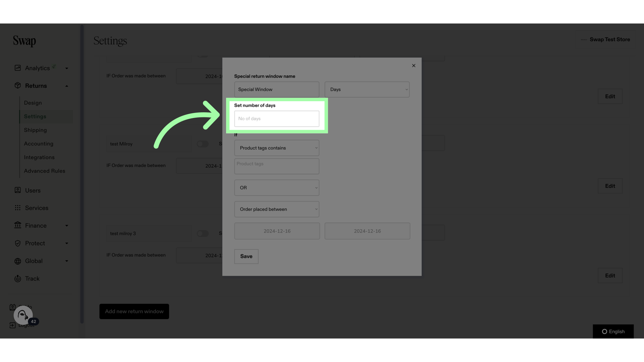Click the end date field in dialog
This screenshot has height=362, width=644.
coord(367,231)
